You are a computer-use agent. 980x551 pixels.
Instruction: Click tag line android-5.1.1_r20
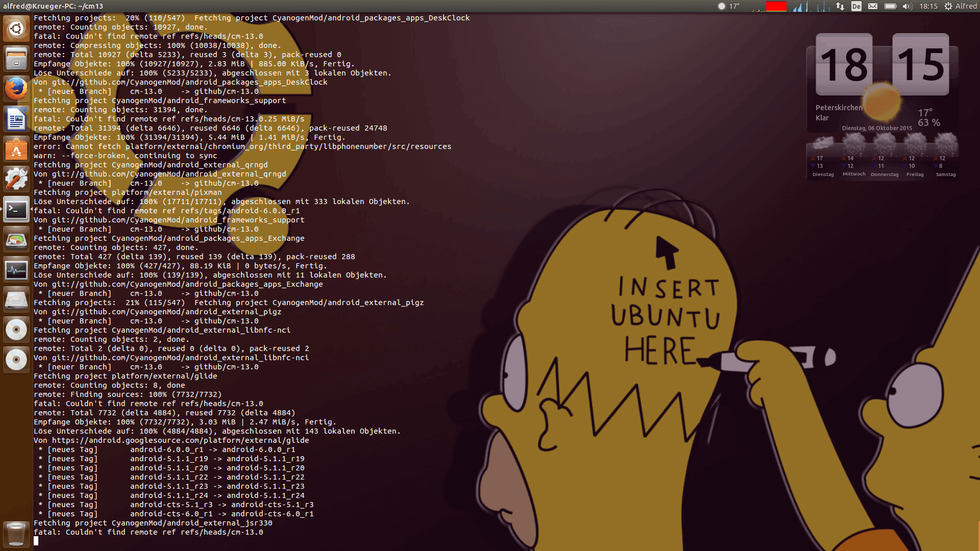point(171,468)
